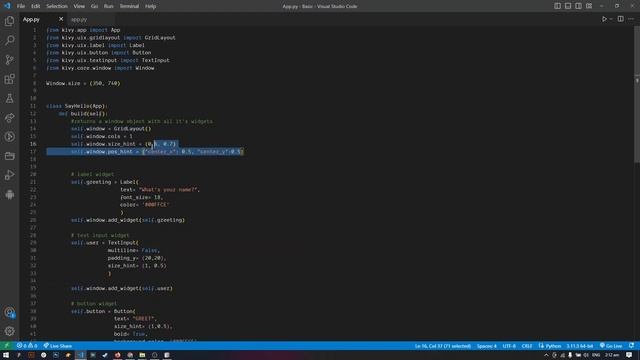Open the Selection menu

click(x=57, y=6)
